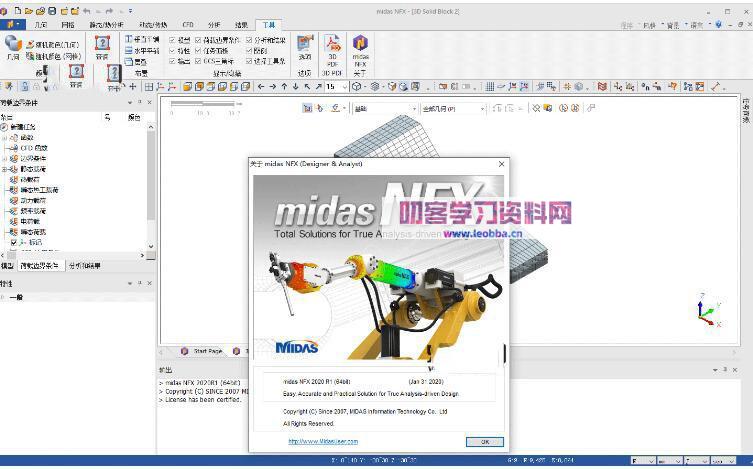The image size is (753, 469).
Task: Expand the 边界条件 tree node
Action: [x=5, y=158]
